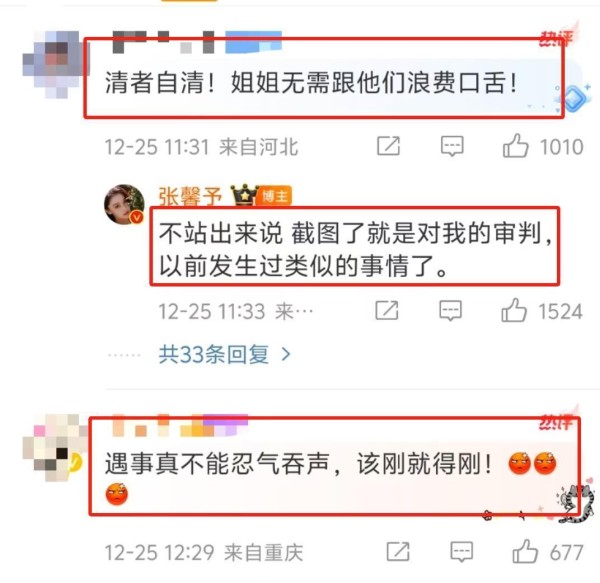Reply to the 12-25 12:29 comment from 重庆
Image resolution: width=600 pixels, height=583 pixels.
pyautogui.click(x=461, y=552)
